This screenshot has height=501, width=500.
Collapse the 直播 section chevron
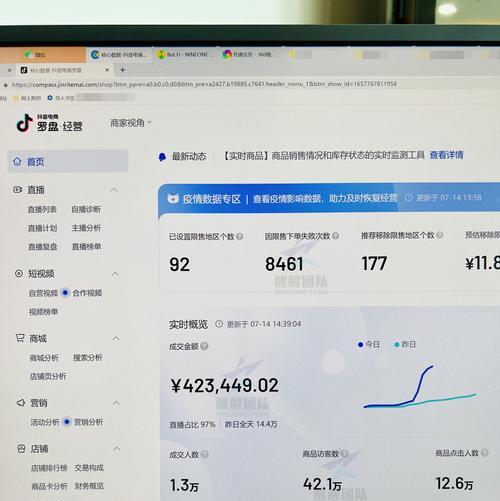[114, 190]
